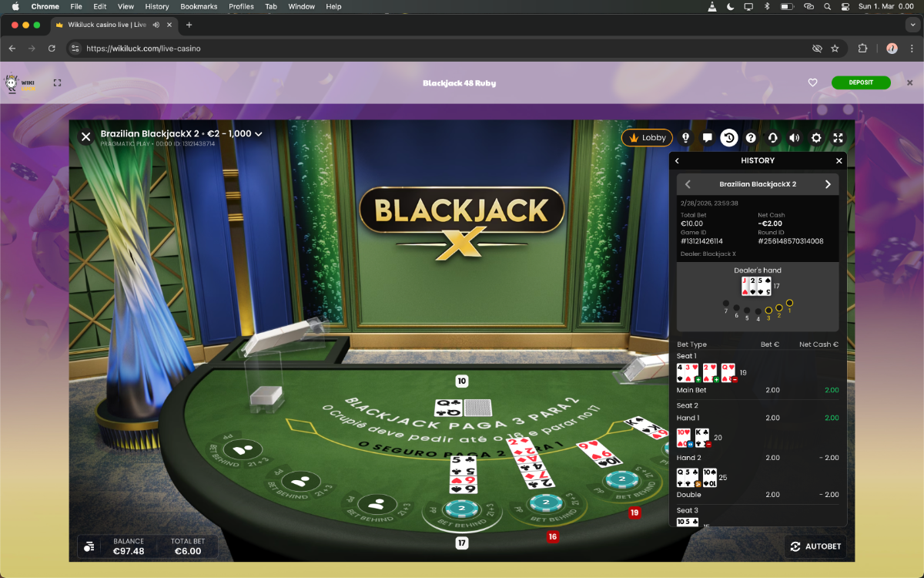The width and height of the screenshot is (924, 578).
Task: Click the green DEPOSIT button
Action: point(860,82)
